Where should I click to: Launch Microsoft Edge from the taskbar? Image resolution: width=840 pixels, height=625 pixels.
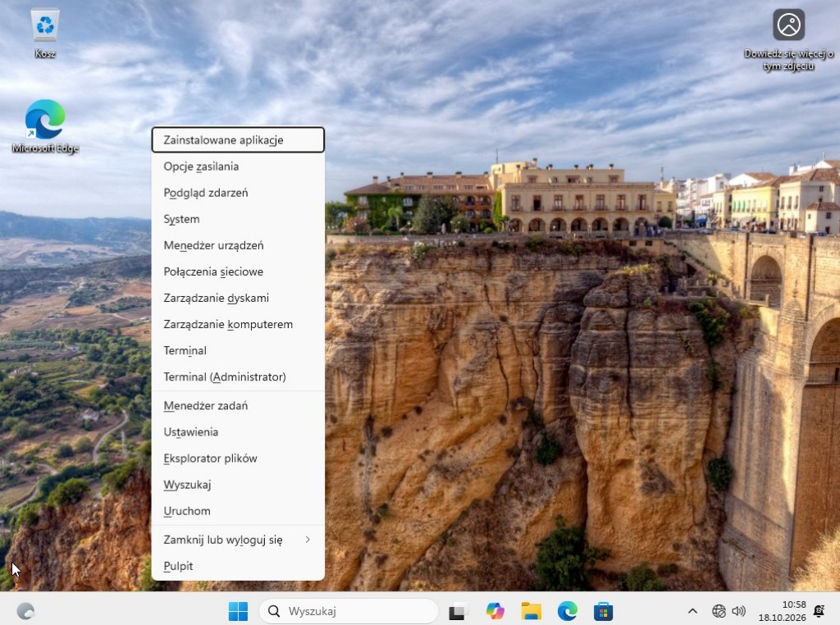(x=568, y=611)
